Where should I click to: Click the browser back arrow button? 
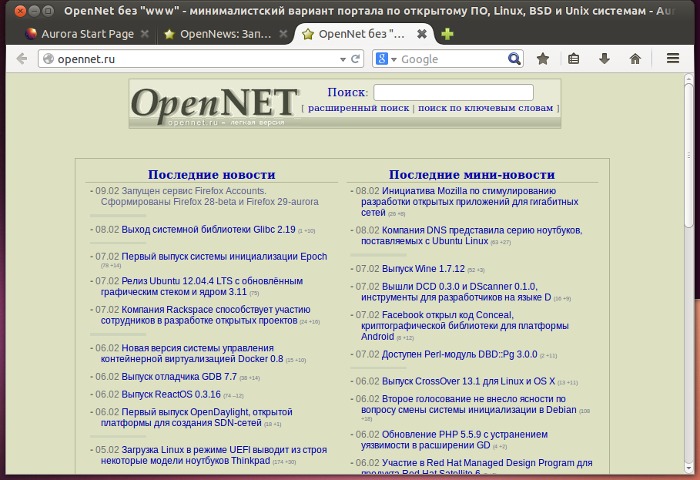point(21,59)
